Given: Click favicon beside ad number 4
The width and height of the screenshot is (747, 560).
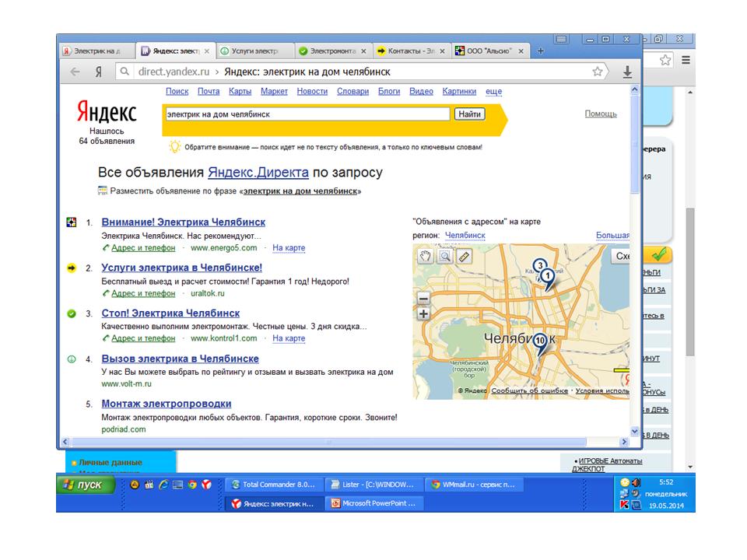Looking at the screenshot, I should click(72, 359).
